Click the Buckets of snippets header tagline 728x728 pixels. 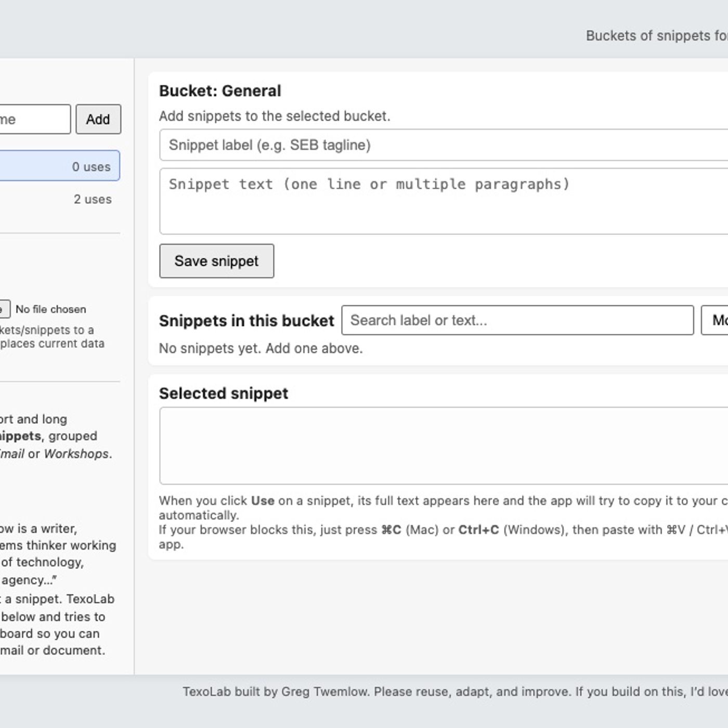point(656,36)
